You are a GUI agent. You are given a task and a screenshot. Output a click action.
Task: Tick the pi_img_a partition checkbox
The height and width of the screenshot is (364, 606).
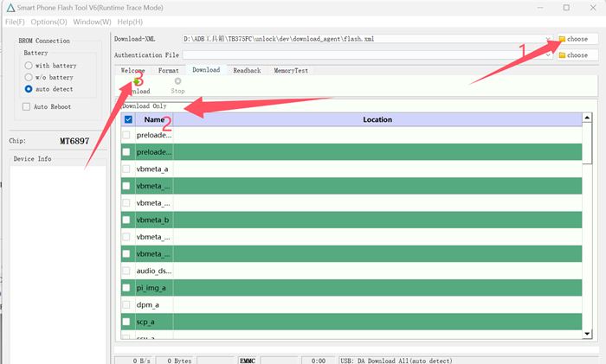click(x=126, y=288)
